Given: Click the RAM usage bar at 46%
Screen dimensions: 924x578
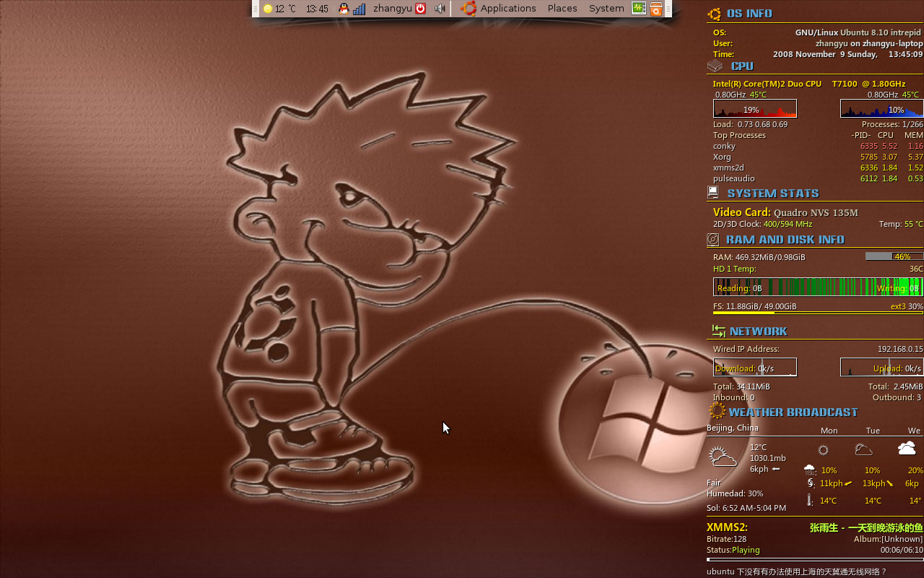Looking at the screenshot, I should [894, 256].
